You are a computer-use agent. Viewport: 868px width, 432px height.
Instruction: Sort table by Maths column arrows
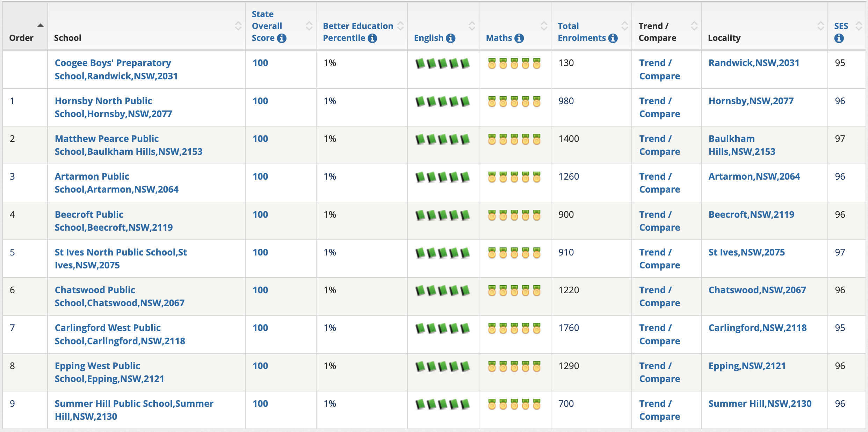click(x=544, y=26)
